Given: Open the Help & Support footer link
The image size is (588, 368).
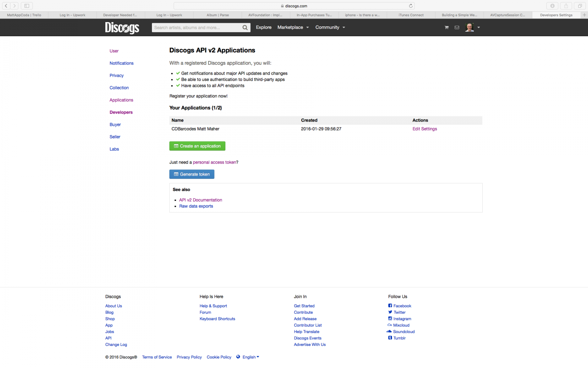Looking at the screenshot, I should pos(213,306).
